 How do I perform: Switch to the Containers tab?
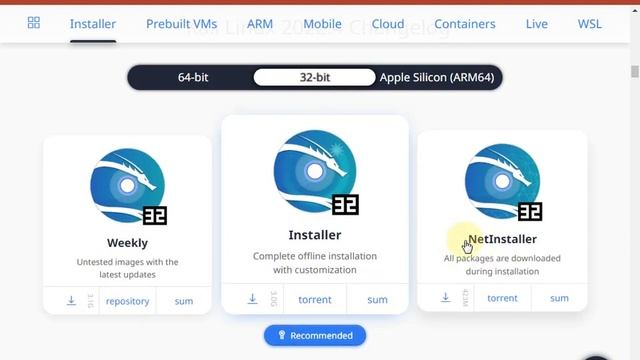[x=465, y=24]
